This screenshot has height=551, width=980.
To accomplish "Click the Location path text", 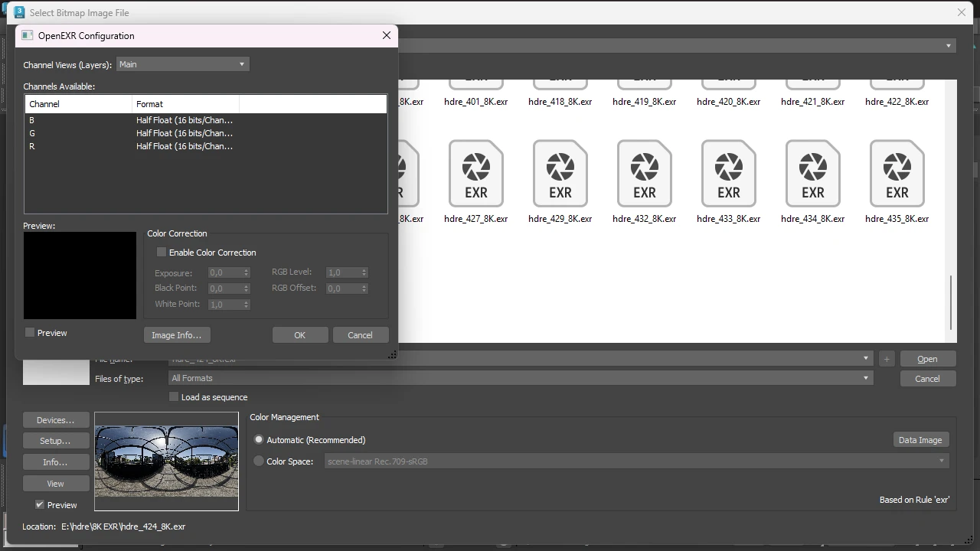I will click(123, 527).
